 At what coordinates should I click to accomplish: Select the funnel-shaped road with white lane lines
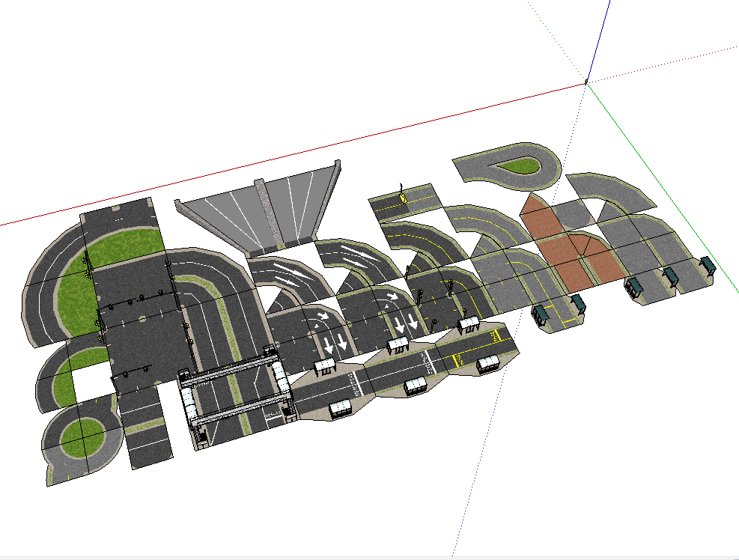259,209
